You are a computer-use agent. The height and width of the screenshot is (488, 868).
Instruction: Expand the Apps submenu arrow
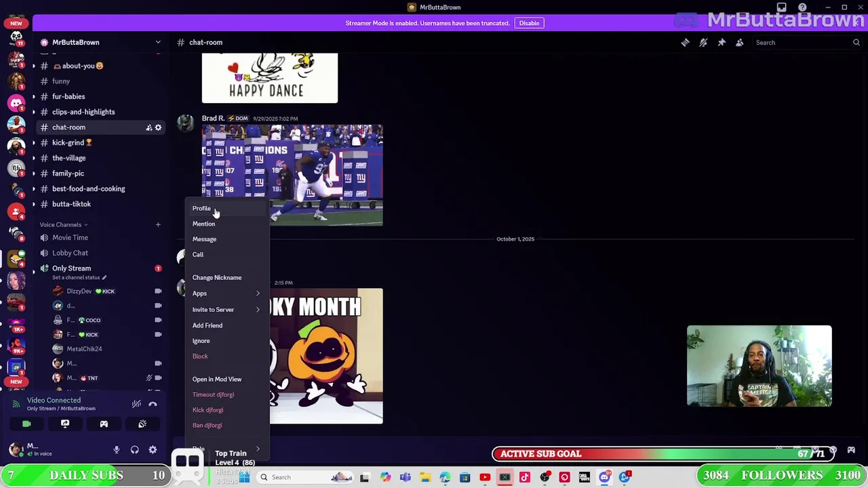pyautogui.click(x=258, y=293)
